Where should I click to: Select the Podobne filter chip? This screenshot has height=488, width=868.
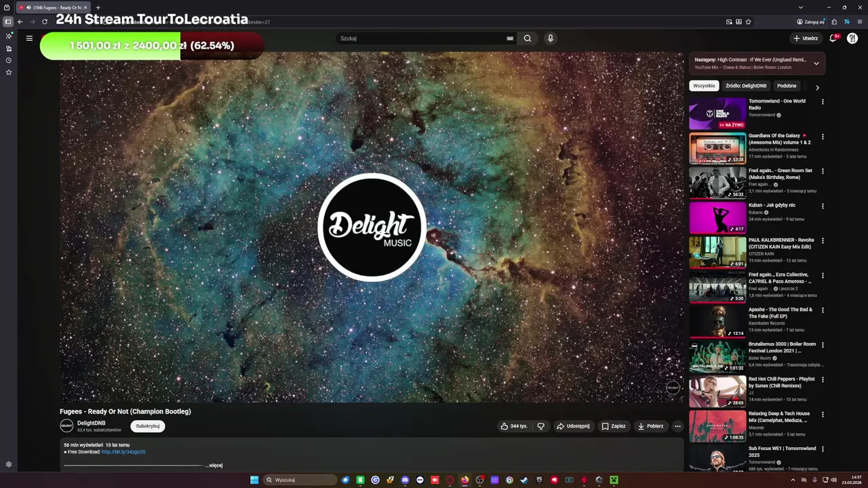(787, 86)
